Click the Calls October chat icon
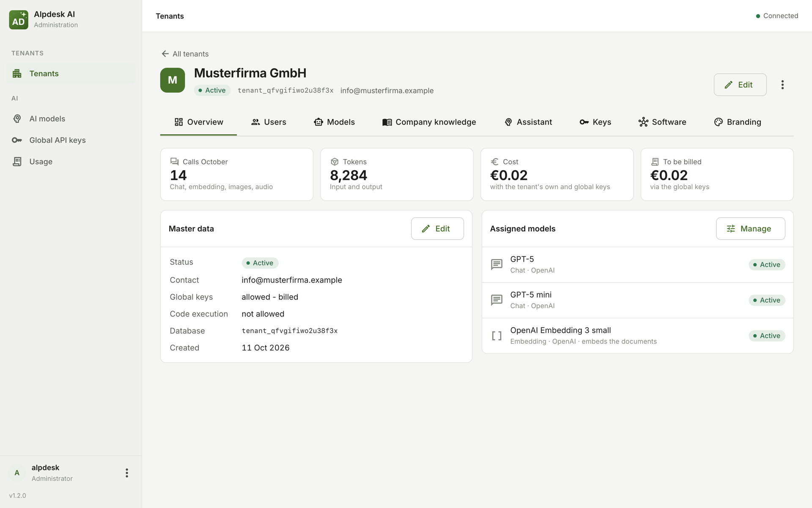812x508 pixels. (174, 162)
